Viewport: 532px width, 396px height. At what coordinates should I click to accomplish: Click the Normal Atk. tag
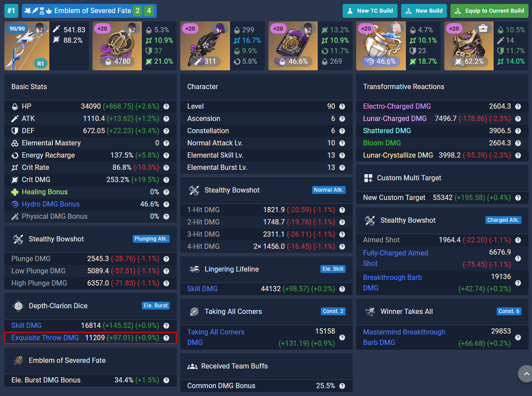pyautogui.click(x=329, y=190)
